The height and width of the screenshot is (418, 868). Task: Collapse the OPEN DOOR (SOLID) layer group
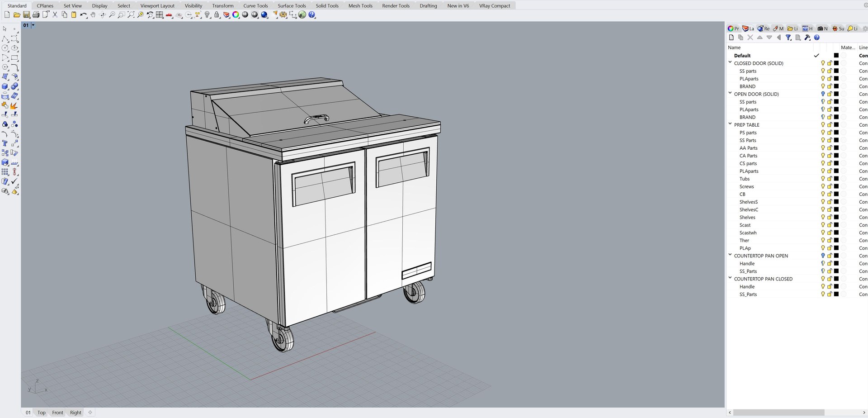point(730,93)
